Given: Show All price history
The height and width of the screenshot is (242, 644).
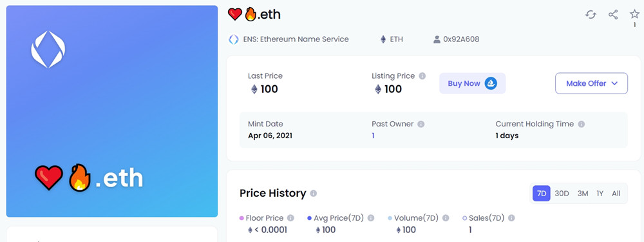Looking at the screenshot, I should 616,194.
